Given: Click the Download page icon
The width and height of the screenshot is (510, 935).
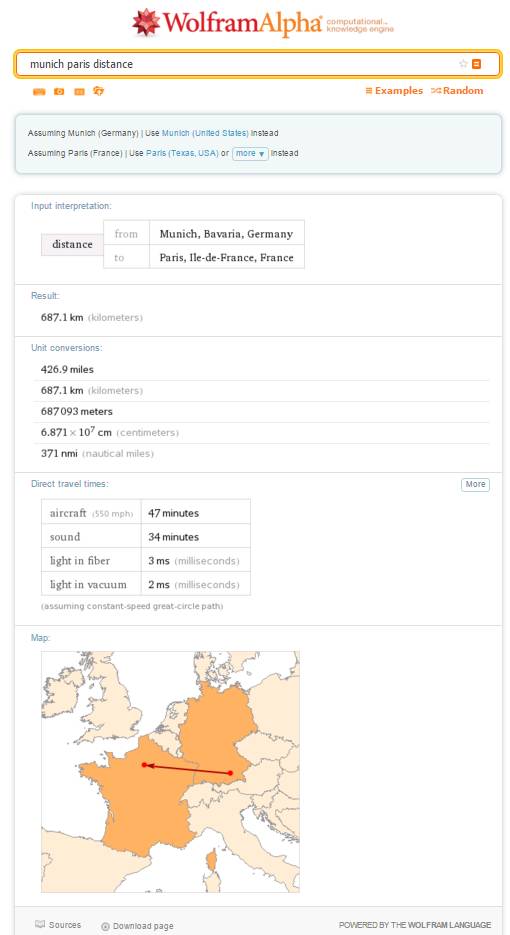Looking at the screenshot, I should 105,926.
